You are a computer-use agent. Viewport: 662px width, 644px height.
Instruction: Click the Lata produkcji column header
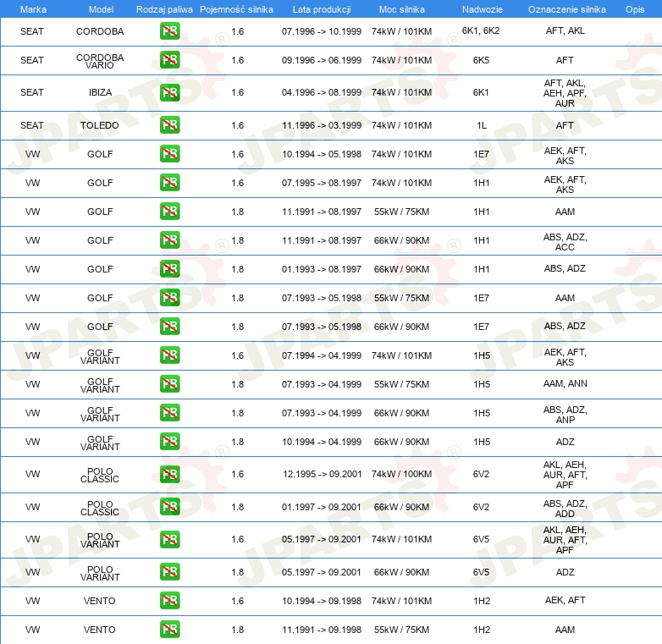pos(322,9)
